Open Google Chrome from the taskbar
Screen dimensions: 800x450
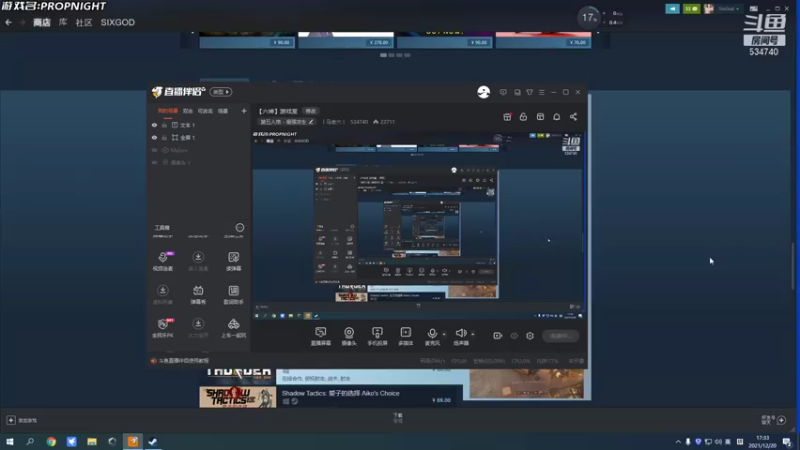point(51,442)
